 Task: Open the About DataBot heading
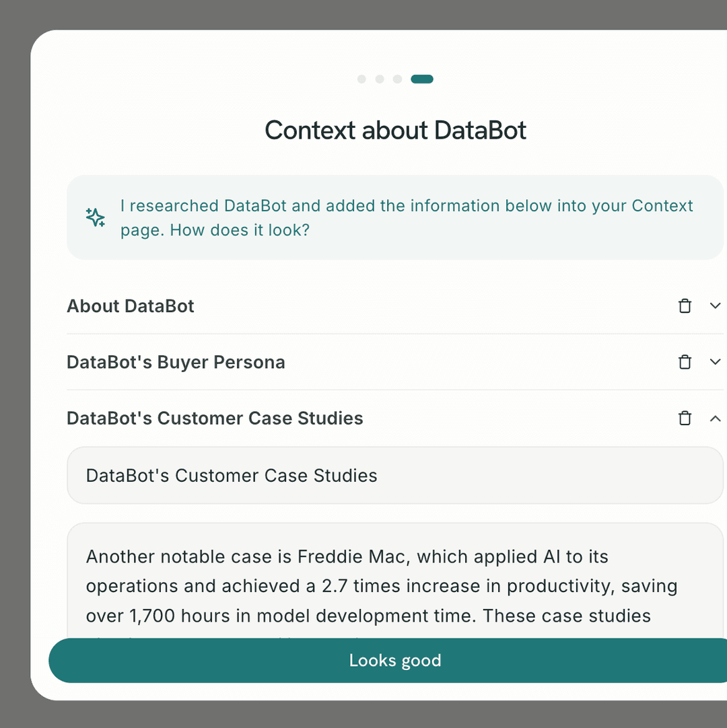pyautogui.click(x=131, y=306)
